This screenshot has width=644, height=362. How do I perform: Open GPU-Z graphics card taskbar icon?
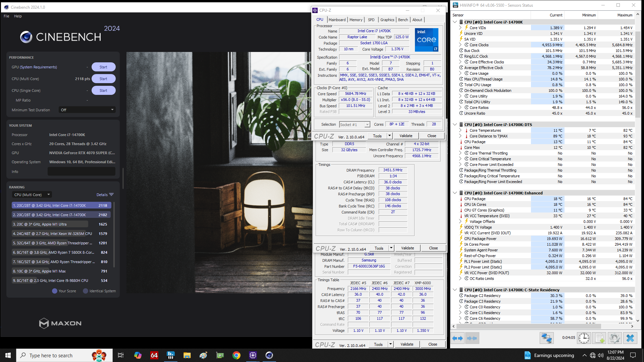click(x=220, y=355)
